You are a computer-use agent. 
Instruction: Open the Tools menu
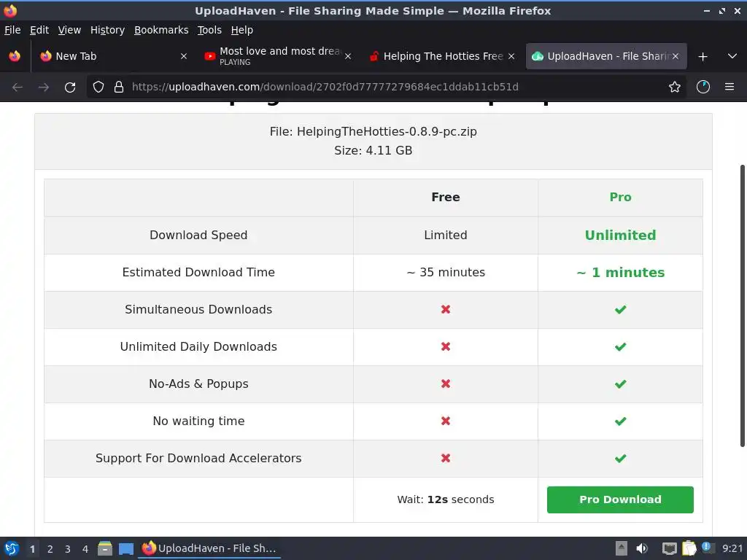[x=209, y=30]
